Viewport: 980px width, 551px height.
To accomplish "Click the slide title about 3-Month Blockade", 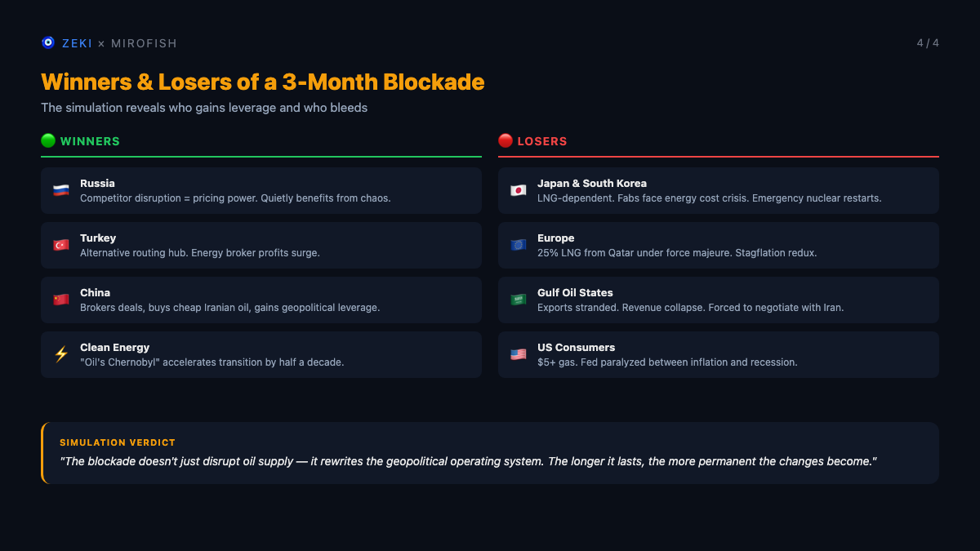I will [262, 82].
